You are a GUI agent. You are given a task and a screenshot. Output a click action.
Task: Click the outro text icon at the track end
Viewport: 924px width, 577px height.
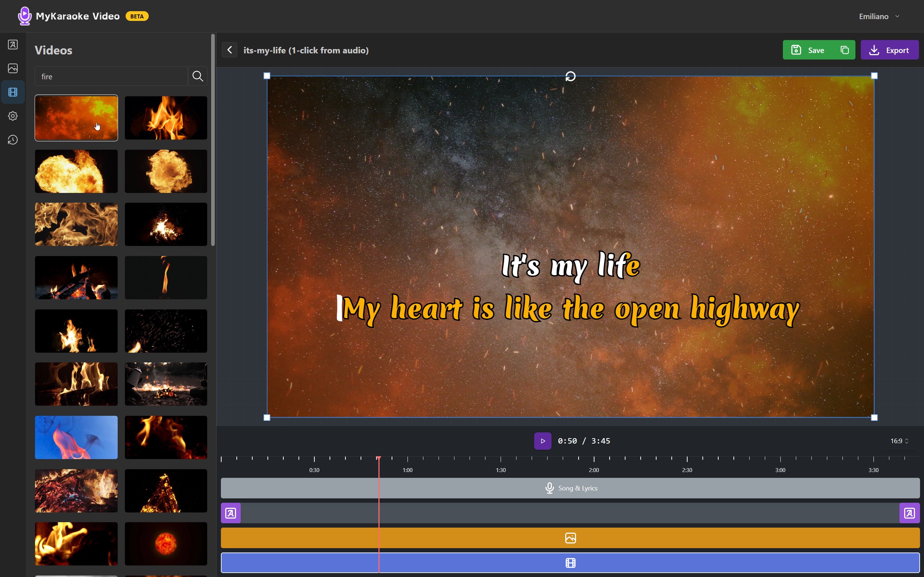[x=909, y=513]
